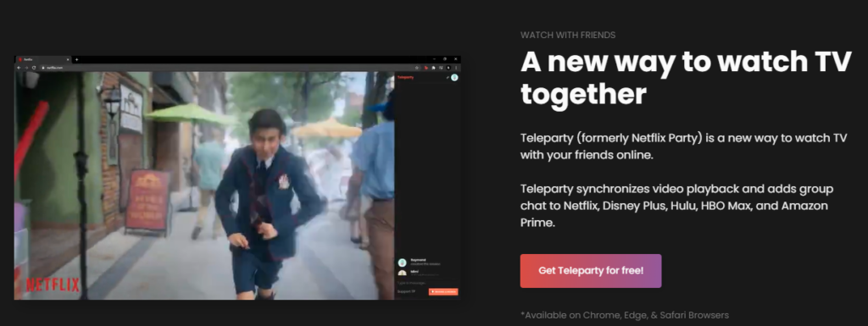The image size is (868, 326).
Task: Close the Netflix browser tab
Action: point(68,59)
